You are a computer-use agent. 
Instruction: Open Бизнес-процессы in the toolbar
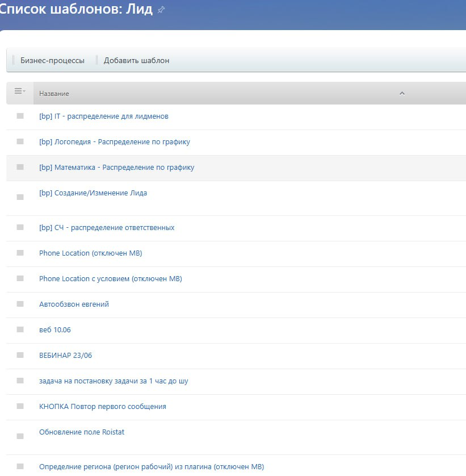pos(52,60)
